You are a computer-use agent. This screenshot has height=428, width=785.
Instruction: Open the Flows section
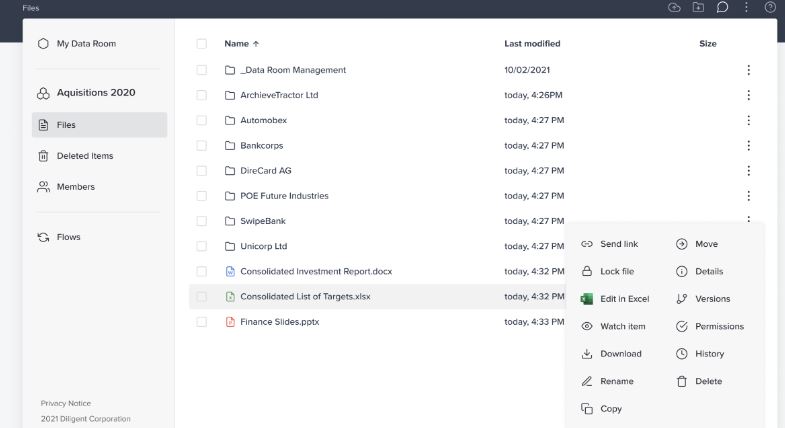click(x=59, y=237)
